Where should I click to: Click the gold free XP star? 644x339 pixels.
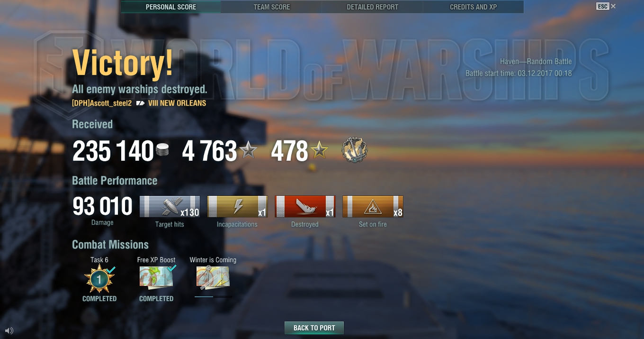[319, 151]
